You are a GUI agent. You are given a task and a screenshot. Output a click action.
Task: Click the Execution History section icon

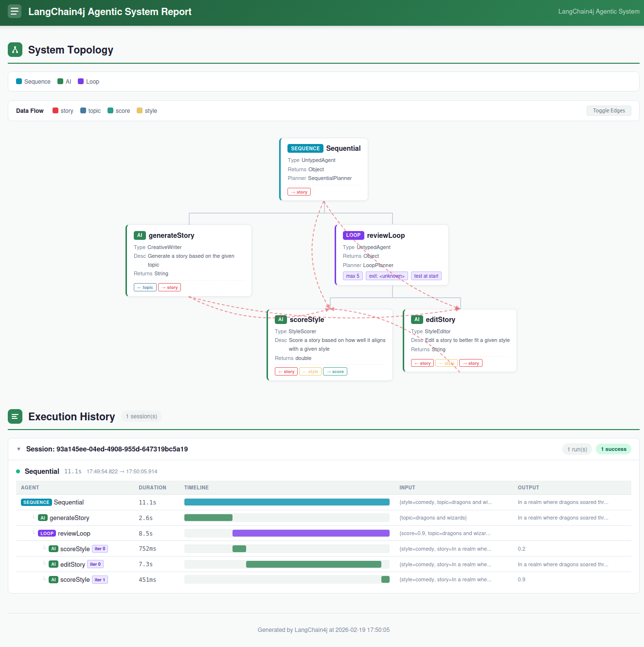tap(15, 416)
